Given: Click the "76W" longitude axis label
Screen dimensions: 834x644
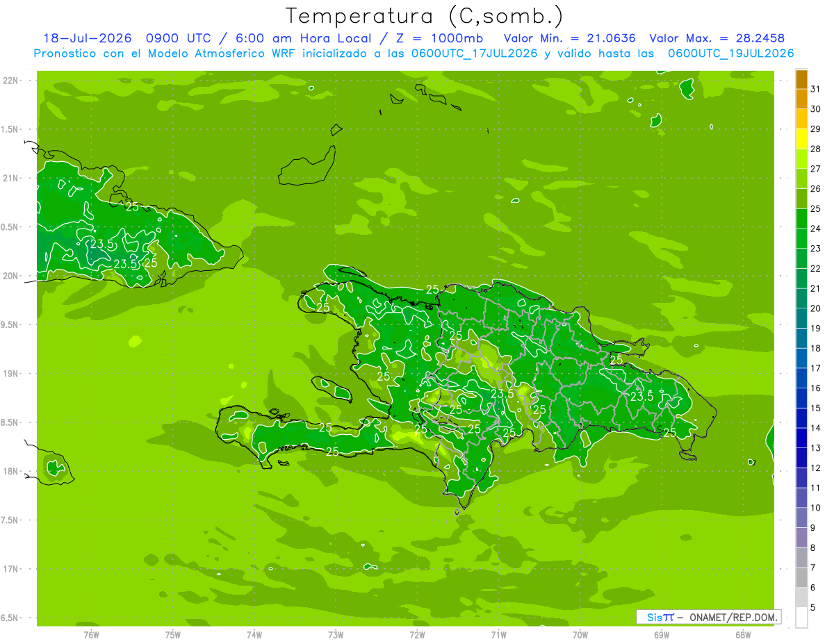Looking at the screenshot, I should coord(91,635).
